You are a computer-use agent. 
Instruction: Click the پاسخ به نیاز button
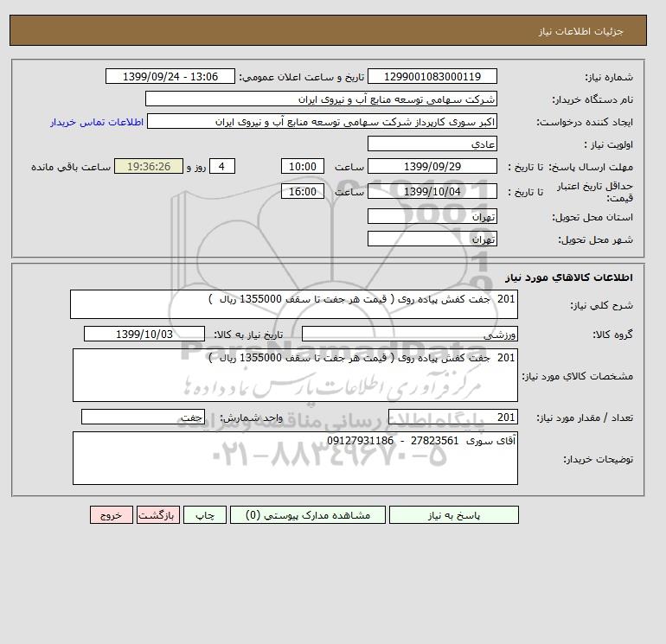click(x=453, y=515)
